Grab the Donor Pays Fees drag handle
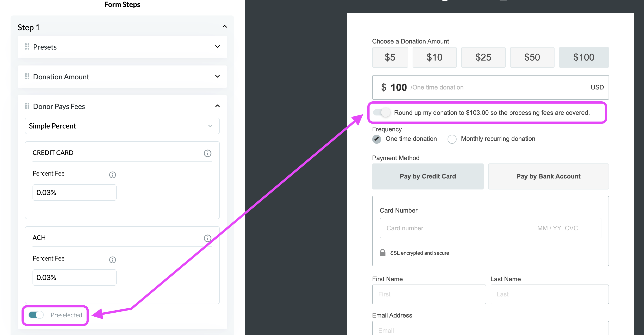The width and height of the screenshot is (644, 335). [x=27, y=106]
